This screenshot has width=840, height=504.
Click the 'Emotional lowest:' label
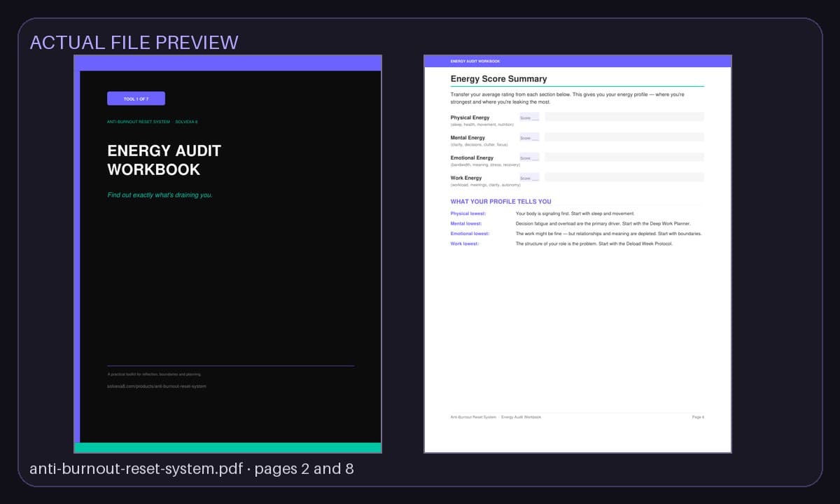(470, 233)
